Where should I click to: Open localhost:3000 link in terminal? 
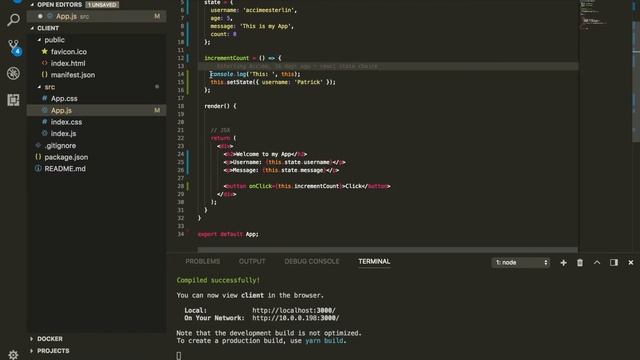(294, 310)
